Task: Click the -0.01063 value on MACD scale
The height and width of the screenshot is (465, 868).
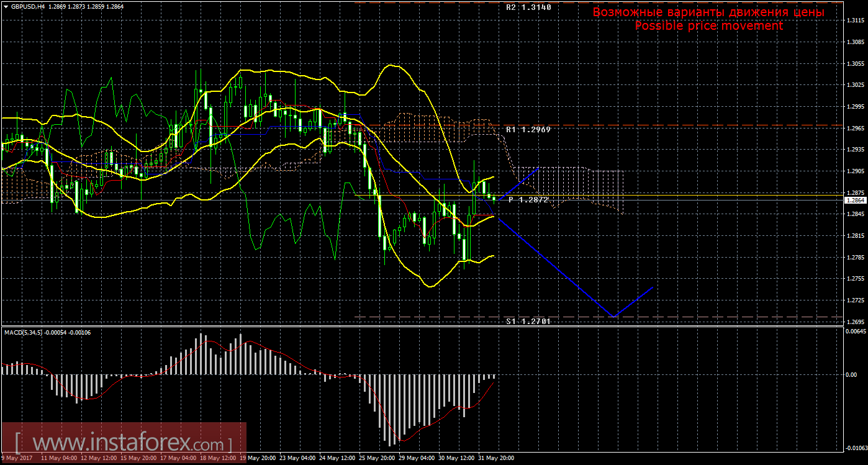Action: pyautogui.click(x=856, y=447)
